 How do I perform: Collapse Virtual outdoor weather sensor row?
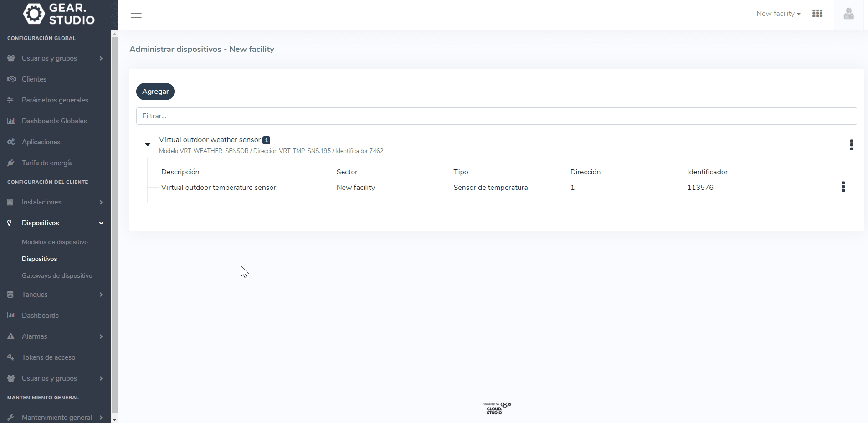click(148, 145)
